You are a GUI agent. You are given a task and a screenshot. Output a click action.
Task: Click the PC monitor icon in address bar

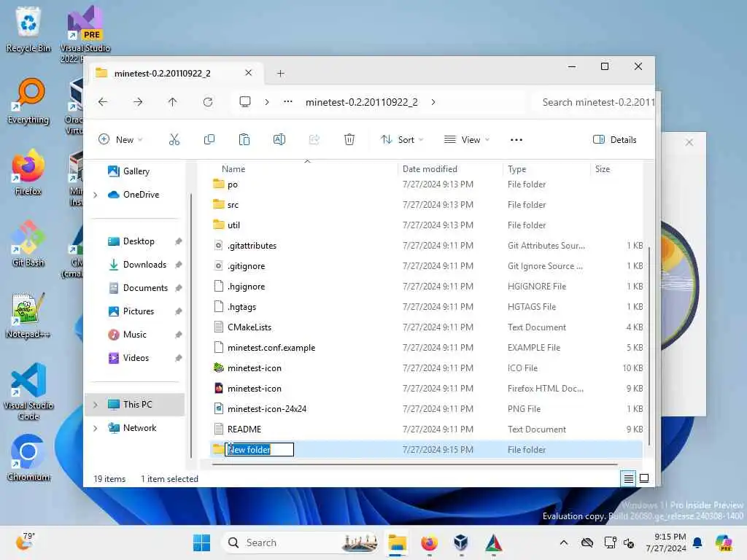pos(245,102)
